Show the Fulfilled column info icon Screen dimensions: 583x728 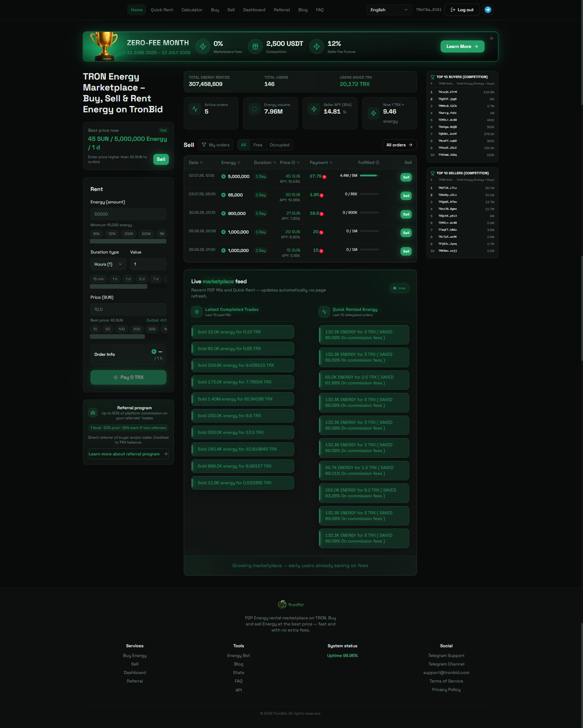point(377,163)
